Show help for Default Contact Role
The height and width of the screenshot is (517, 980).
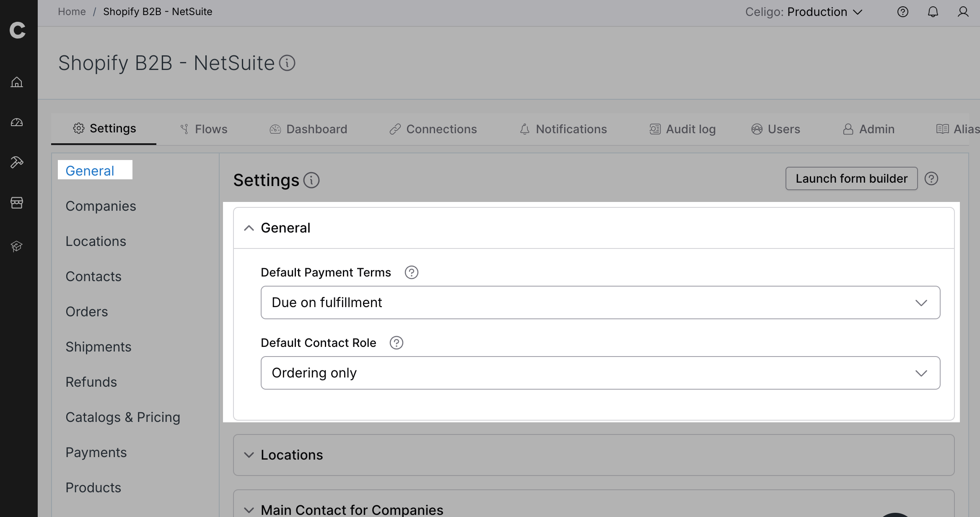[397, 343]
